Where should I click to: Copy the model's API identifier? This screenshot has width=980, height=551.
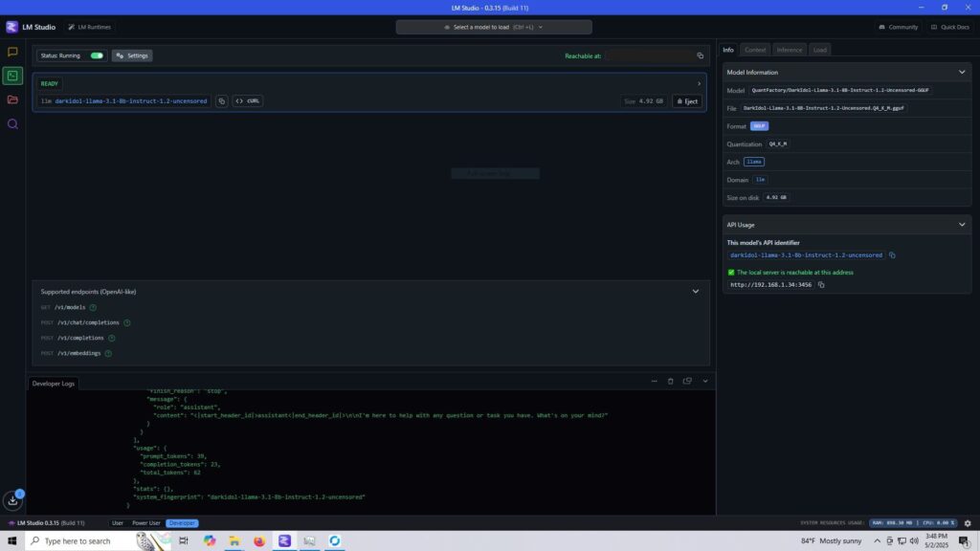892,254
